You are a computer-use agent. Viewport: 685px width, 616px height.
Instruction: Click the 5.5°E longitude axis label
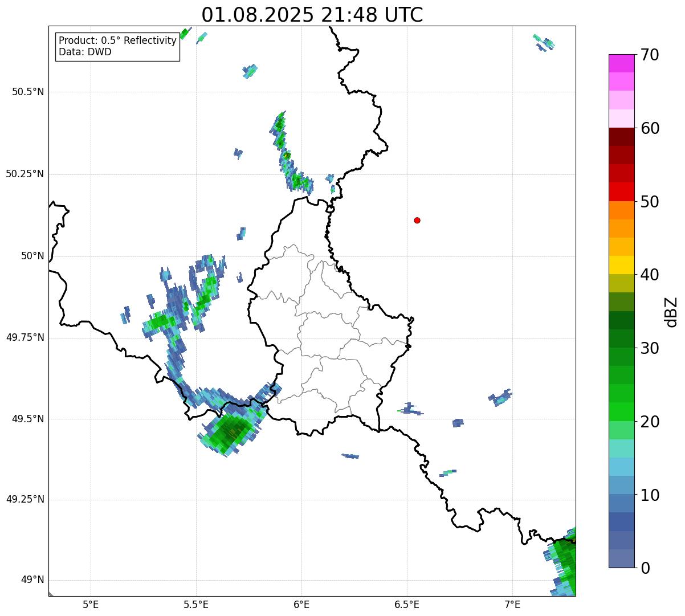196,604
